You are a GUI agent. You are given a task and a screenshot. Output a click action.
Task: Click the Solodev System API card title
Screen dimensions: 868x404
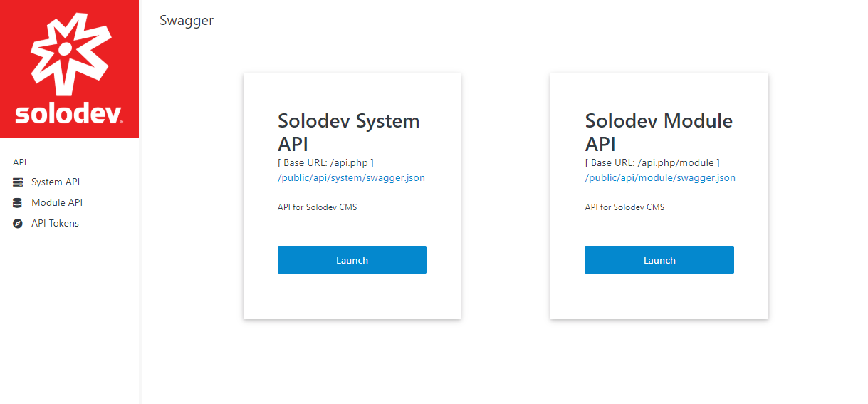coord(349,133)
